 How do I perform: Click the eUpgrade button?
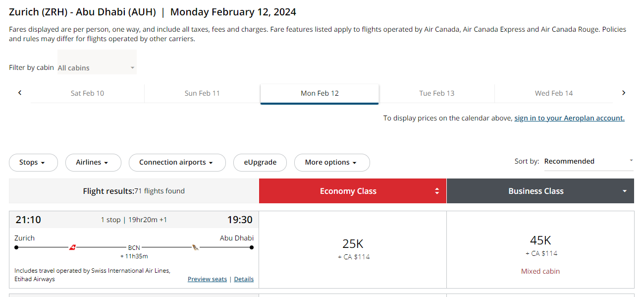coord(260,162)
